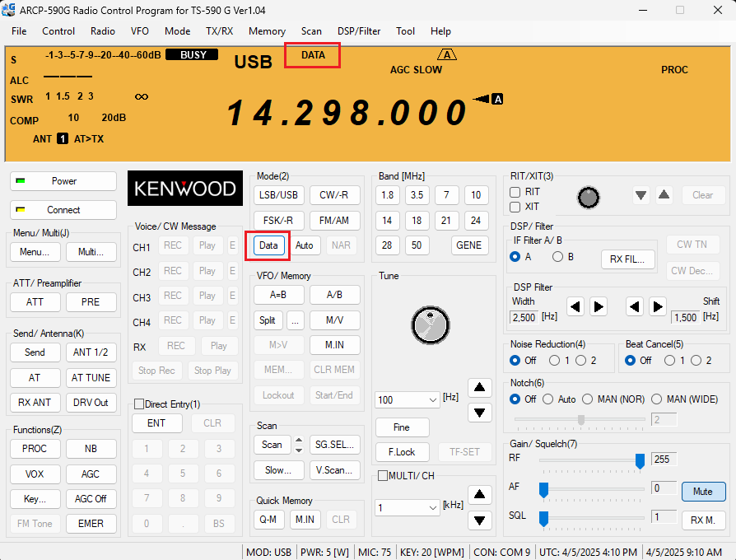Select Beat Cancel 2 radio button
Screen dimensions: 736x560
[696, 361]
